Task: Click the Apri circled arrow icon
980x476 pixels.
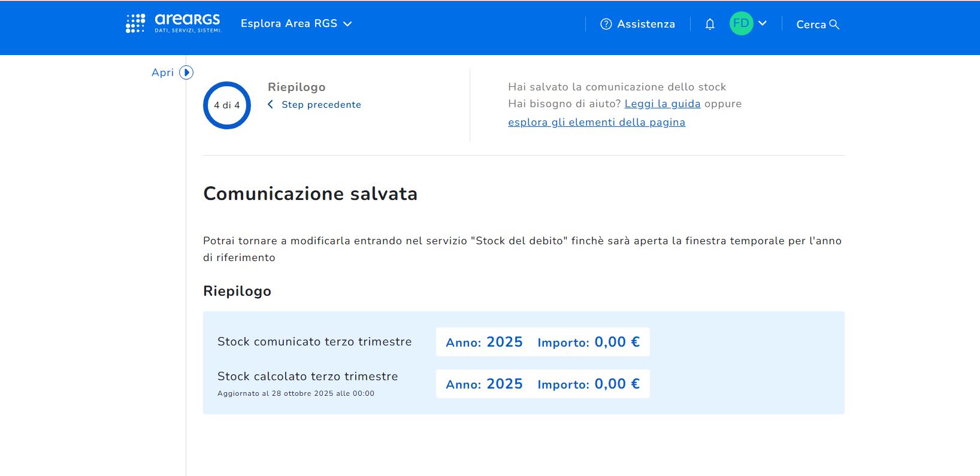Action: tap(186, 72)
